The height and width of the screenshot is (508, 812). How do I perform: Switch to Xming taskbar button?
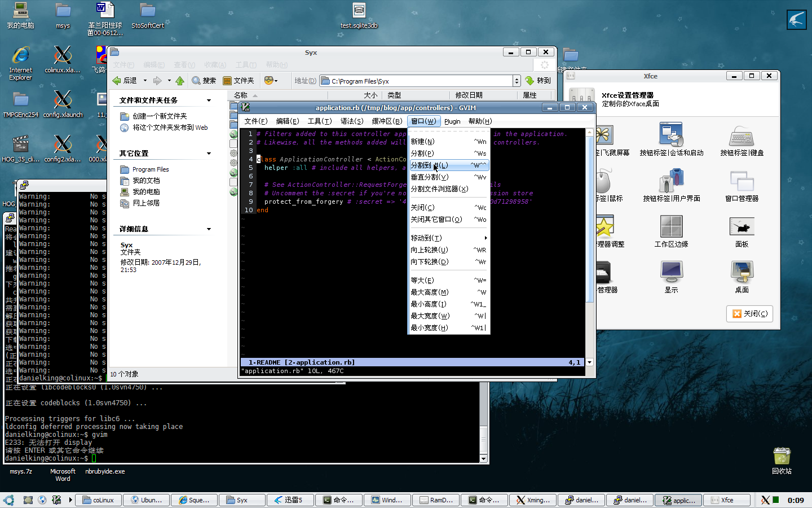pyautogui.click(x=533, y=500)
